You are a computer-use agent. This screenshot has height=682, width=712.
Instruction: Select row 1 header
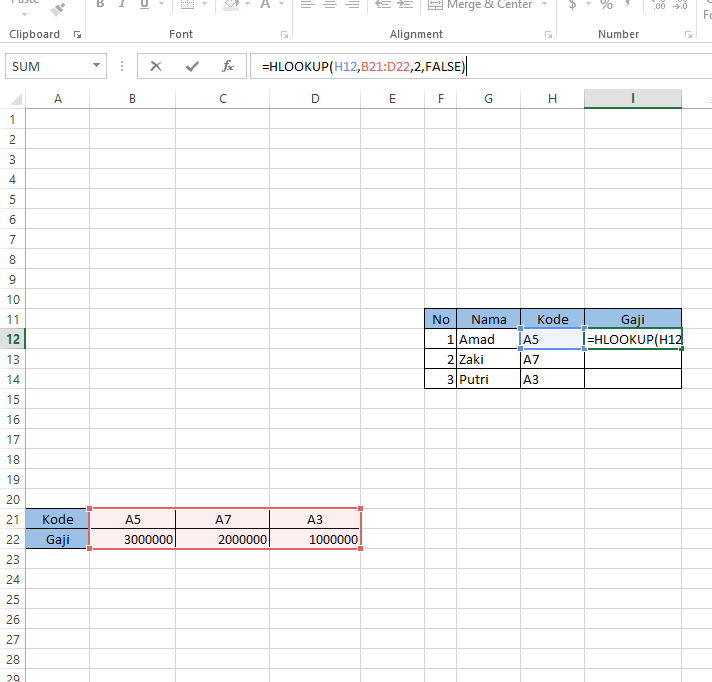click(13, 119)
